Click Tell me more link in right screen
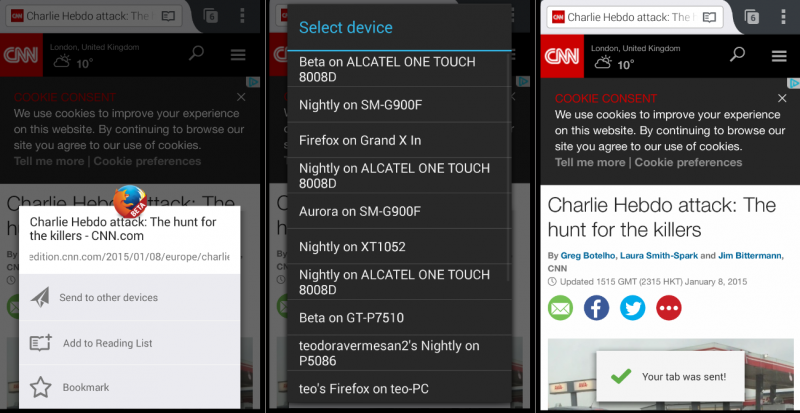 (590, 162)
